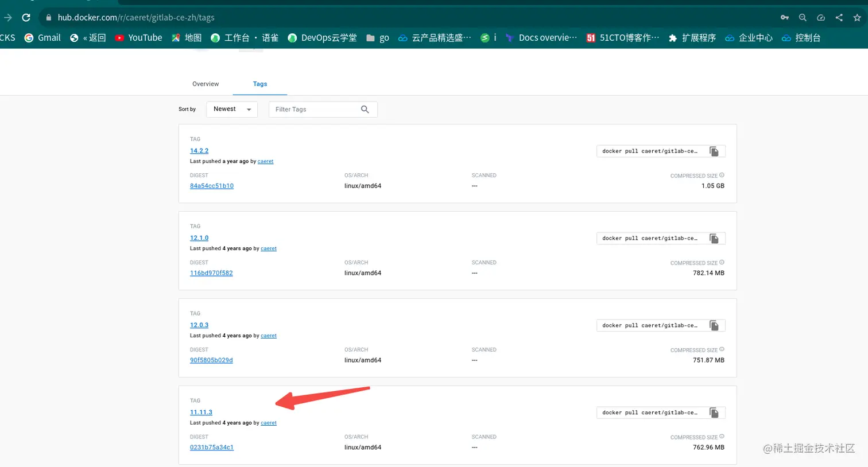Select the Tags tab
Screen dimensions: 868x467
coord(260,84)
